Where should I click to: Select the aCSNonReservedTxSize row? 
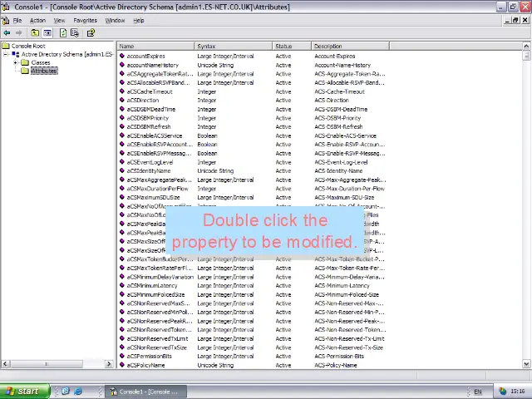(x=253, y=347)
